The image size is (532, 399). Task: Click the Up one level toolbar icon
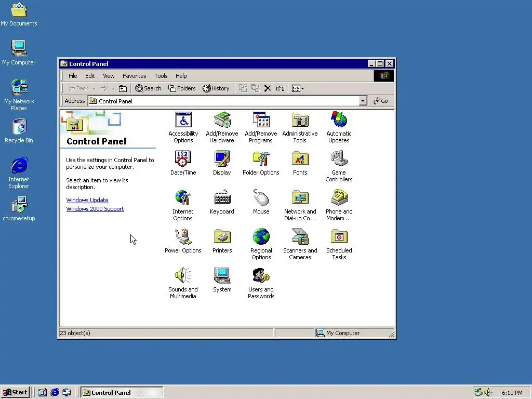[x=123, y=88]
